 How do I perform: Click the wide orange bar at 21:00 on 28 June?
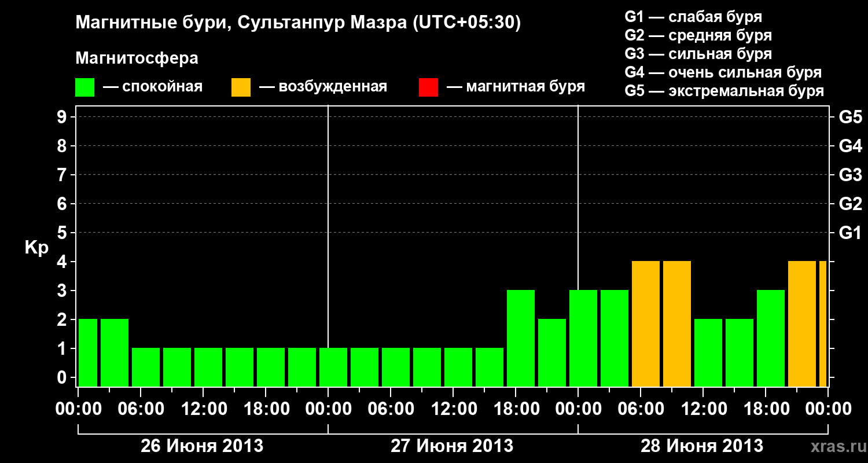(802, 324)
